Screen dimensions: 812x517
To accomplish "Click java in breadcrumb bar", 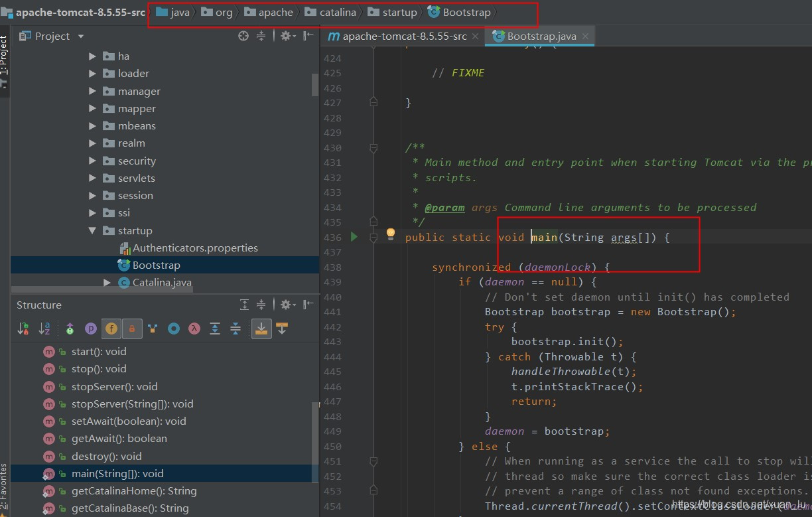I will point(173,12).
